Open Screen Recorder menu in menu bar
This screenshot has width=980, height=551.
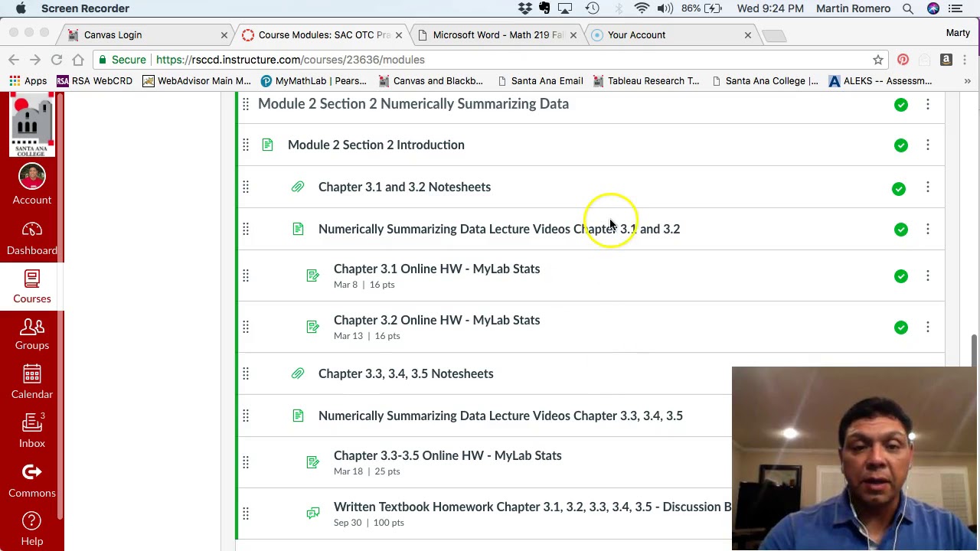(x=85, y=8)
